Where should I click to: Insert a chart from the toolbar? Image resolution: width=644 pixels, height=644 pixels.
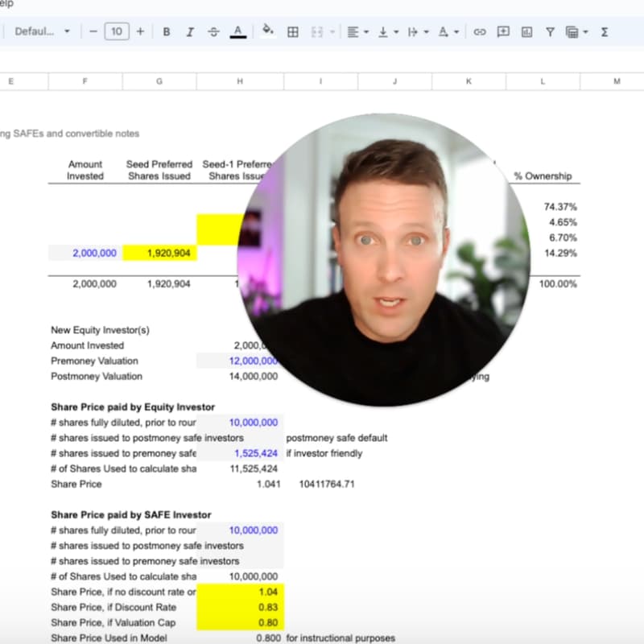point(526,32)
